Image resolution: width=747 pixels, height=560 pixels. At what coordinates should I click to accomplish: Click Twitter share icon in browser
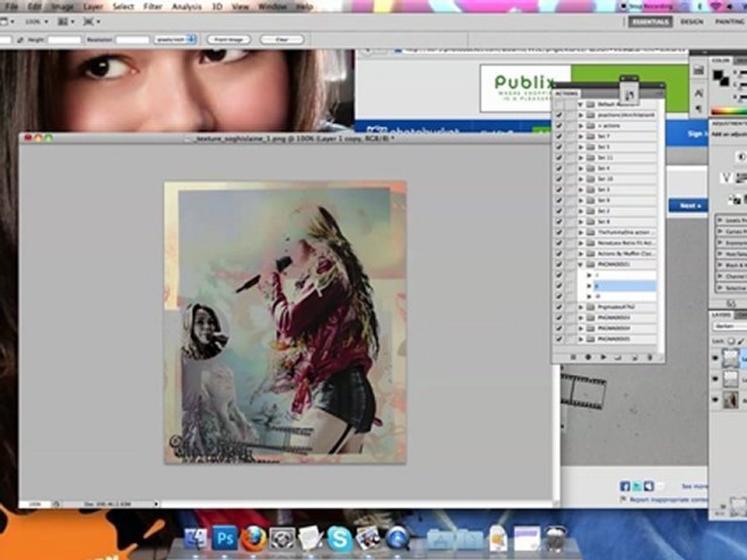(637, 486)
